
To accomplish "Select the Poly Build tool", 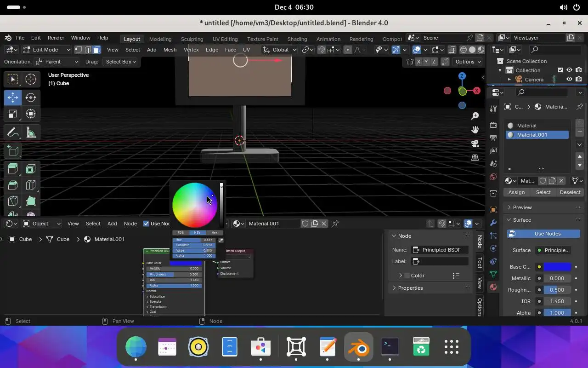I will click(31, 201).
